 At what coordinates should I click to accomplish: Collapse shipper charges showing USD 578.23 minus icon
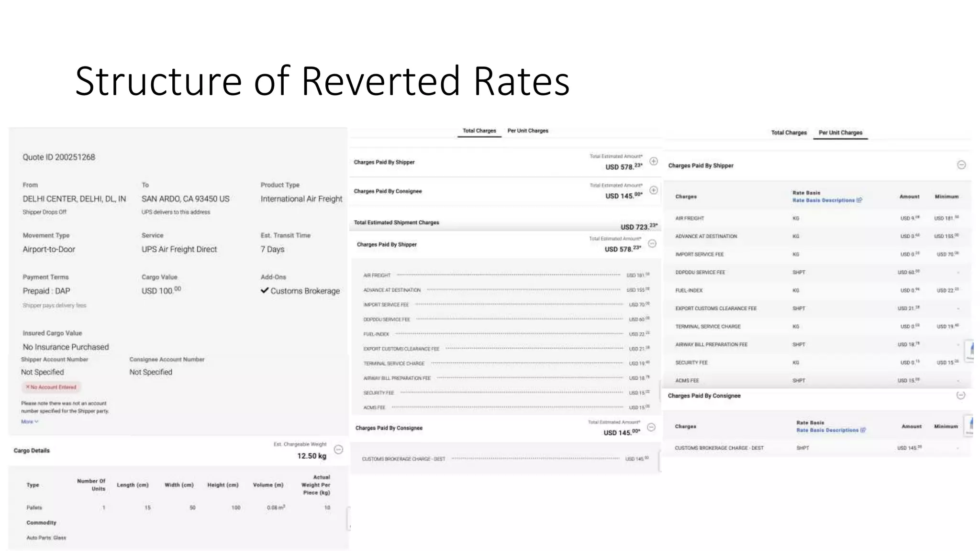[x=652, y=244]
